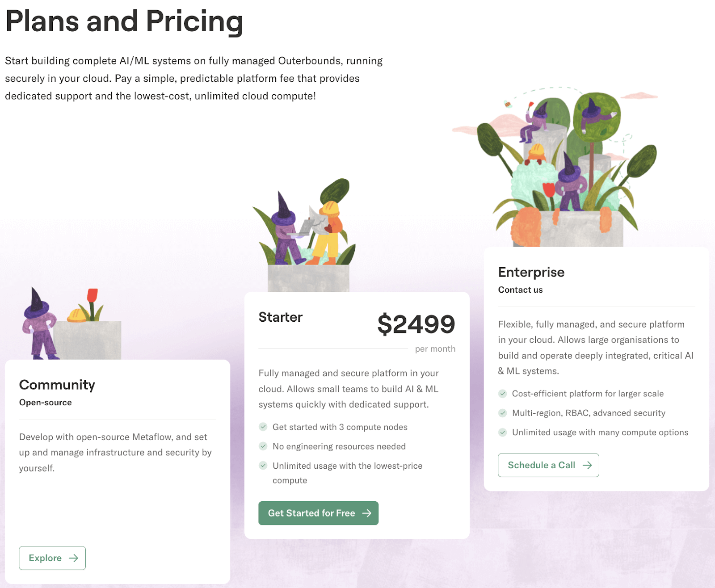Click the Get Started for Free button
This screenshot has width=715, height=588.
click(x=318, y=513)
